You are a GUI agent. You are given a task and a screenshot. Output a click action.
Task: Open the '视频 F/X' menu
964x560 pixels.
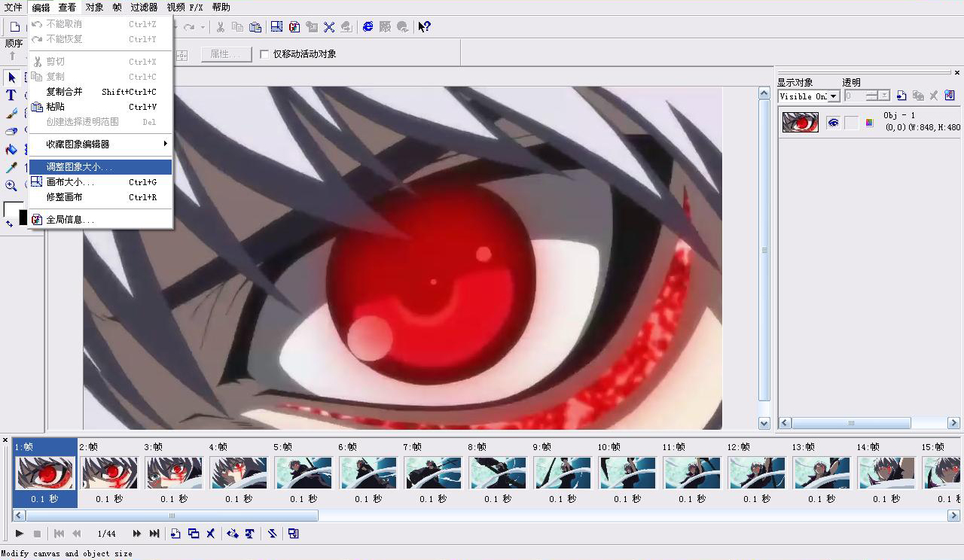[185, 8]
